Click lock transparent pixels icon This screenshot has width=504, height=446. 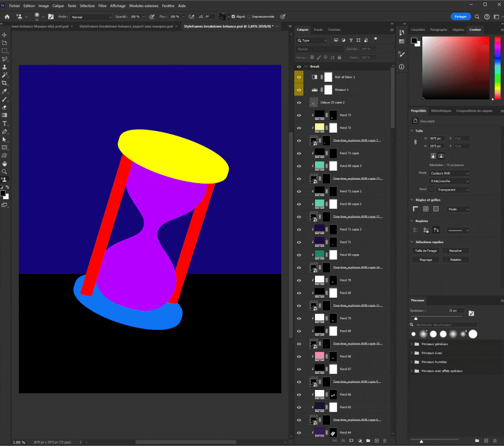click(312, 58)
